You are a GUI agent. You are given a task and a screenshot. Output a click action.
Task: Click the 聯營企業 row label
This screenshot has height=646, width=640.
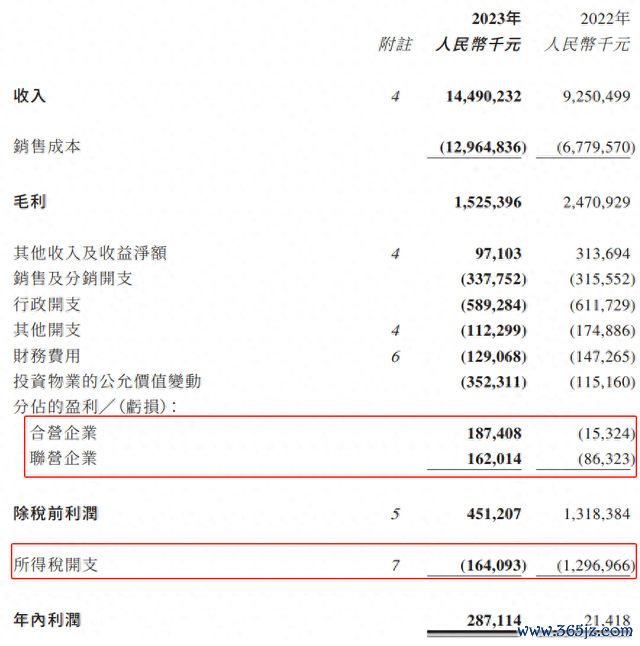[x=63, y=458]
